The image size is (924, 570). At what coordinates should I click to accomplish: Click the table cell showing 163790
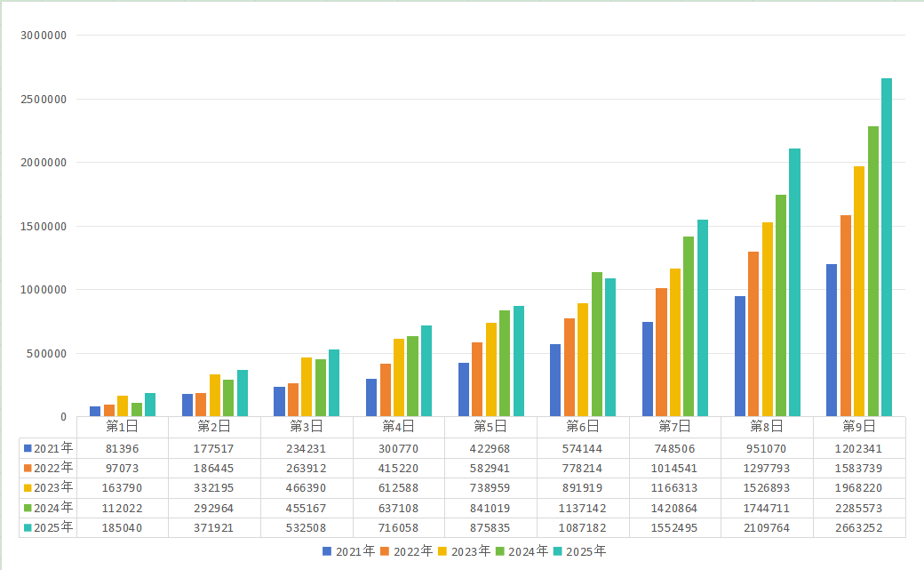point(122,488)
